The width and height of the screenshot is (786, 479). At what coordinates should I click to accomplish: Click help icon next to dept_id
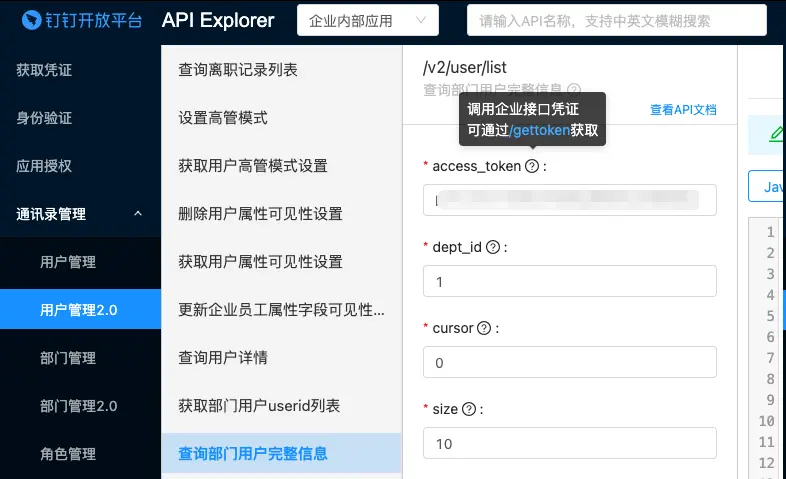493,247
